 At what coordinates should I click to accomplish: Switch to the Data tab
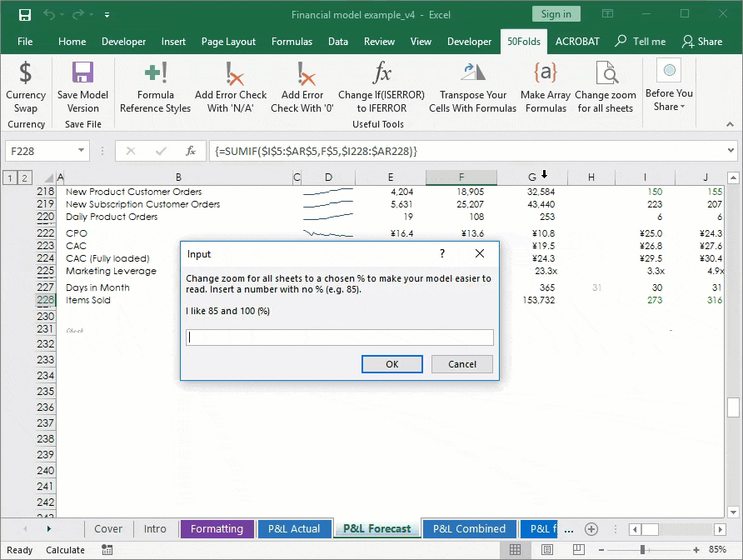[338, 42]
